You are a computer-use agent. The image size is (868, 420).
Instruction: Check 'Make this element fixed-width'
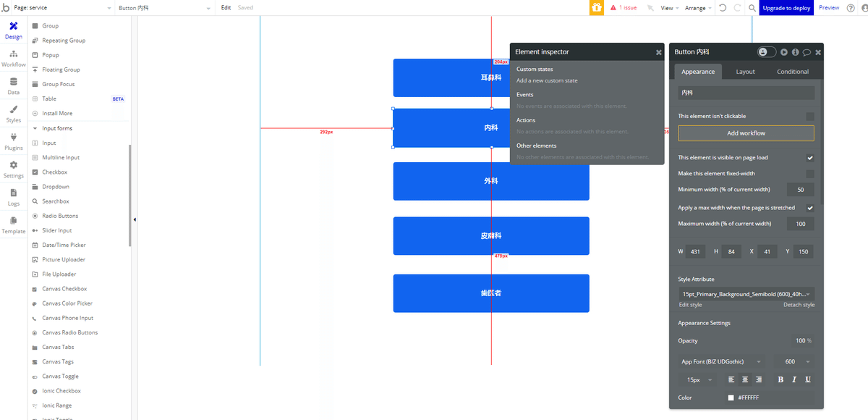(x=810, y=174)
